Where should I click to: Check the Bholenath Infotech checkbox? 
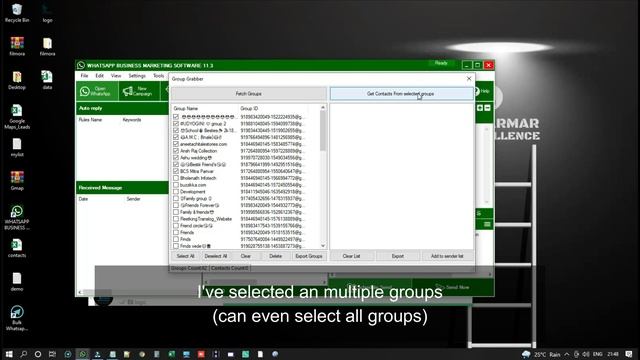[x=176, y=178]
